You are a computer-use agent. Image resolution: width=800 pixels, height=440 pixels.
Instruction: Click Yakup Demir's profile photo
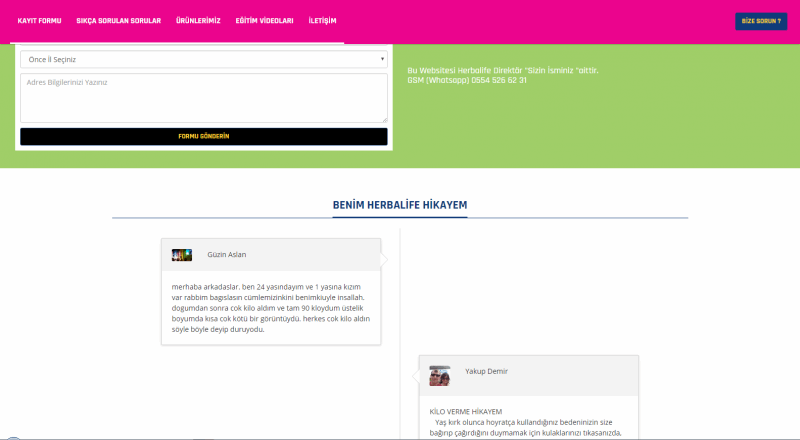(439, 376)
